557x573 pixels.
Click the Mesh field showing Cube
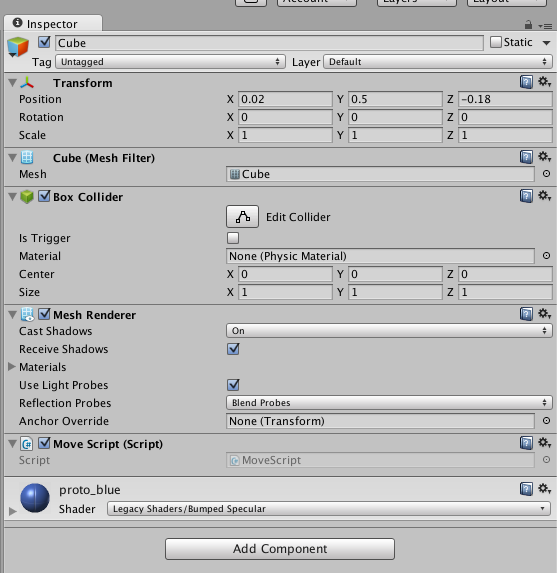tap(380, 174)
